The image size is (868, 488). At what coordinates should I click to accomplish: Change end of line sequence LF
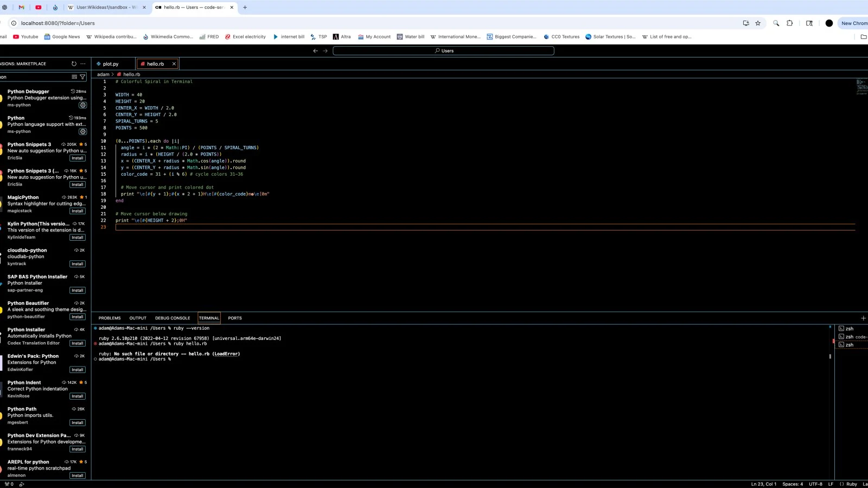tap(831, 484)
